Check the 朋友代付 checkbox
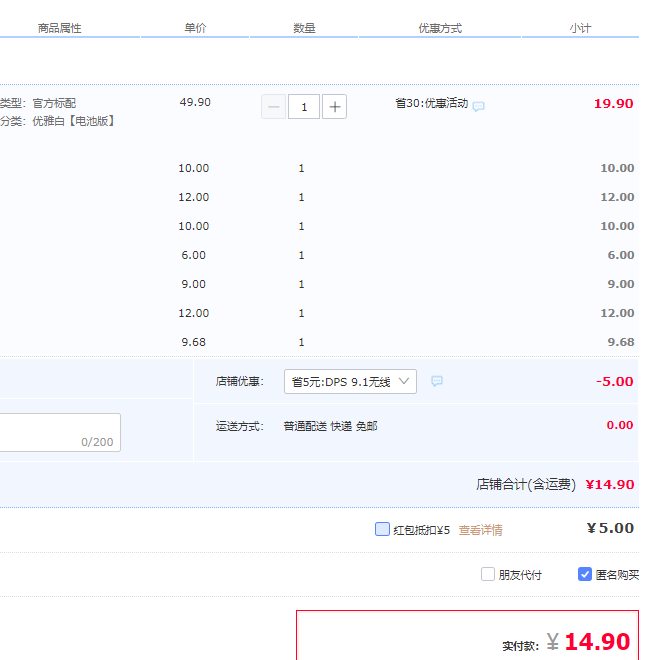This screenshot has width=664, height=660. pos(488,574)
